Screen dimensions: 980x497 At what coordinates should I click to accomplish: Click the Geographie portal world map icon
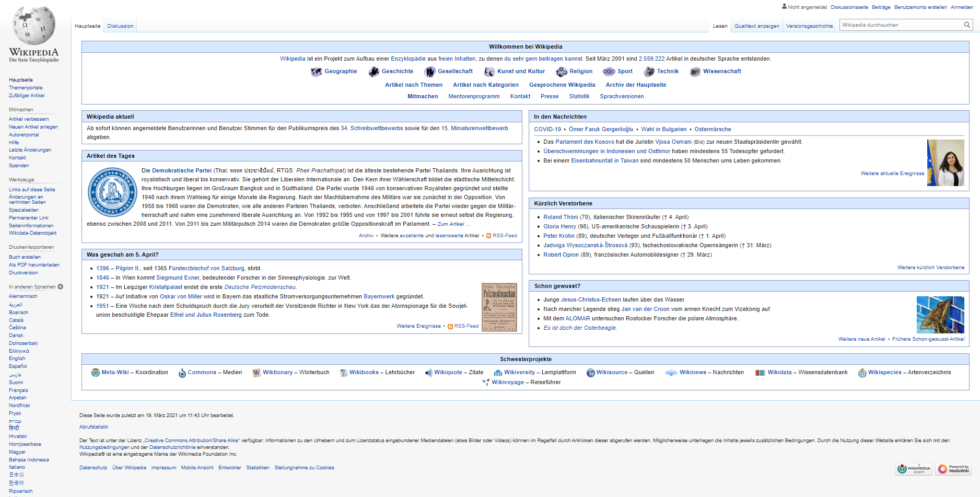tap(316, 72)
